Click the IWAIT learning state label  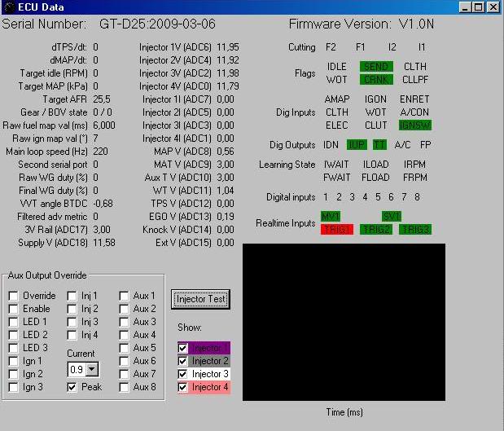pos(336,165)
